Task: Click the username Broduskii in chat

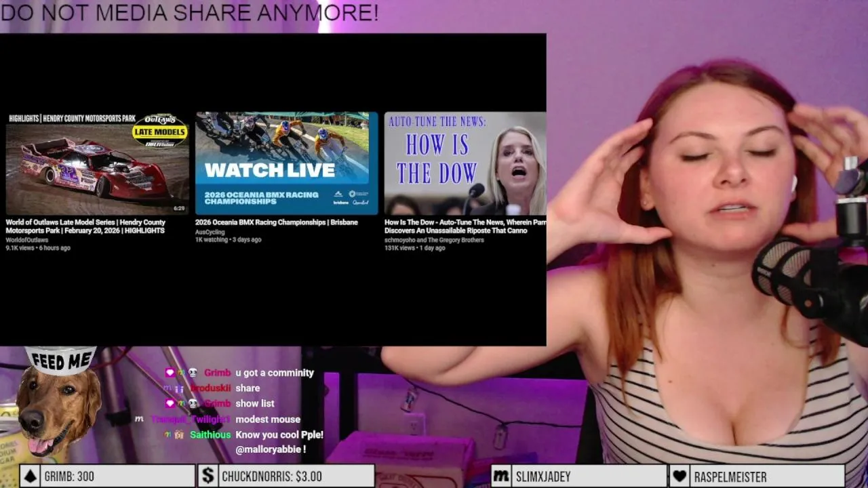Action: (211, 388)
